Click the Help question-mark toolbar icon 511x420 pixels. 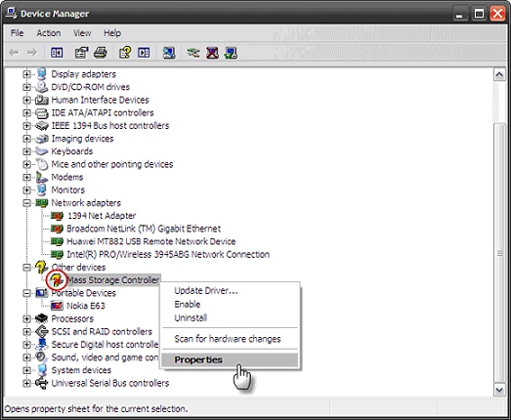coord(125,53)
